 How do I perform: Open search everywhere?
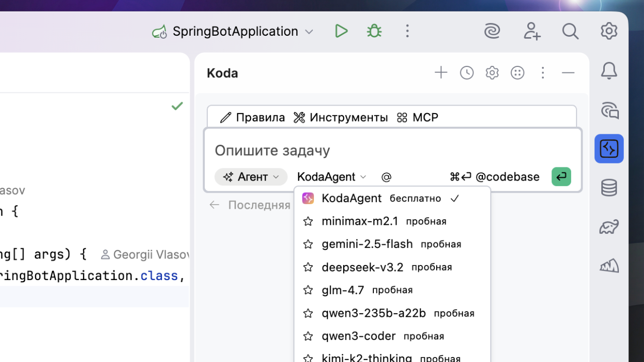coord(570,31)
